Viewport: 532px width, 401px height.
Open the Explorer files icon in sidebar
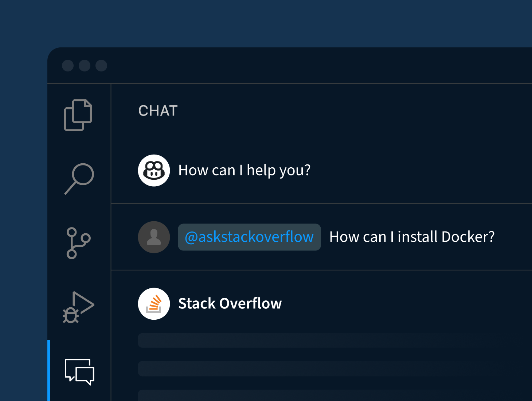point(78,115)
